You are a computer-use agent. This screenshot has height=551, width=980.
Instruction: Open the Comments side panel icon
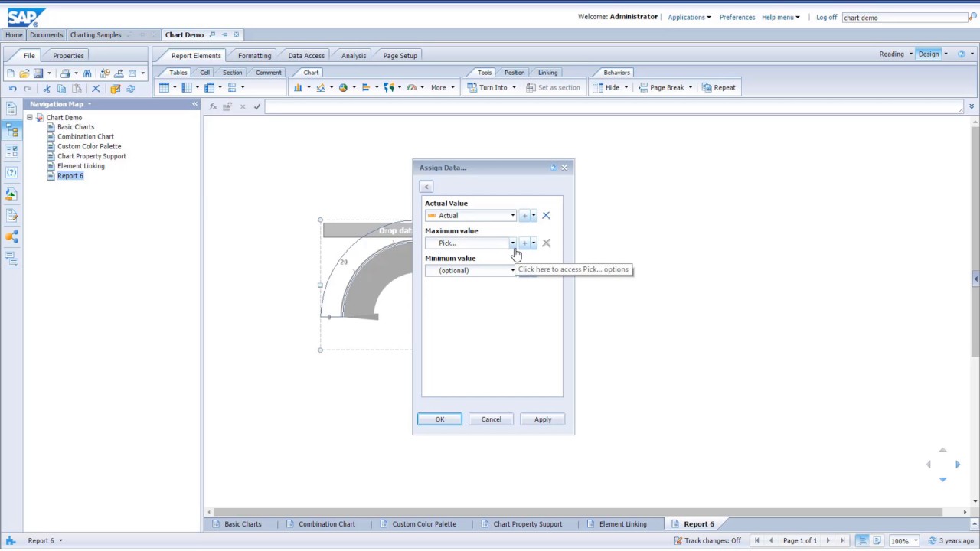pyautogui.click(x=11, y=259)
